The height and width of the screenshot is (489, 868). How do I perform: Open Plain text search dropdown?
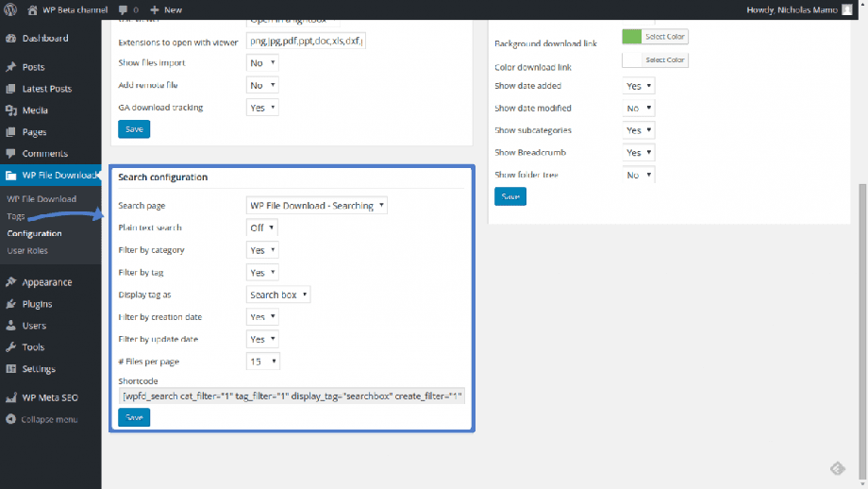pyautogui.click(x=262, y=228)
